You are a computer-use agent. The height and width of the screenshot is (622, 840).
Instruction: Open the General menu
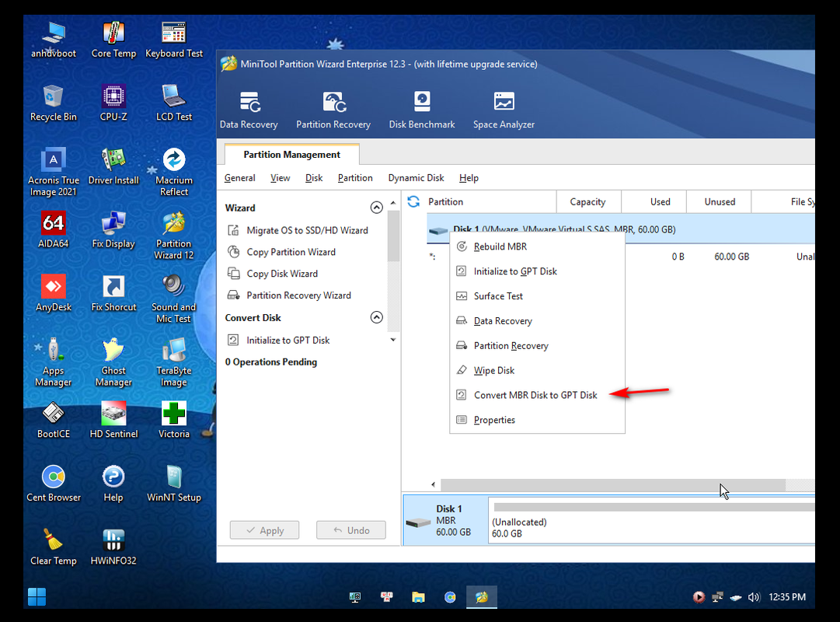(239, 178)
